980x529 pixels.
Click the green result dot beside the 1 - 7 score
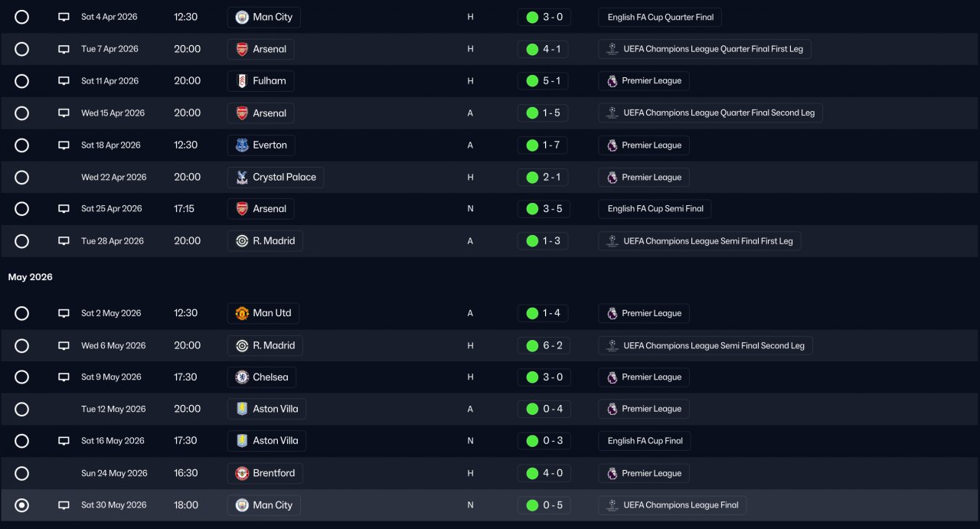[532, 145]
